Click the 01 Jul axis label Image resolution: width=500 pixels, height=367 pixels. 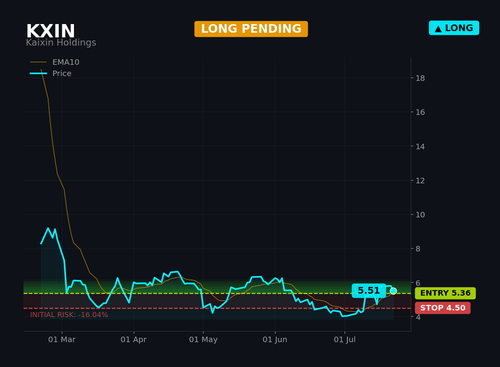point(345,340)
